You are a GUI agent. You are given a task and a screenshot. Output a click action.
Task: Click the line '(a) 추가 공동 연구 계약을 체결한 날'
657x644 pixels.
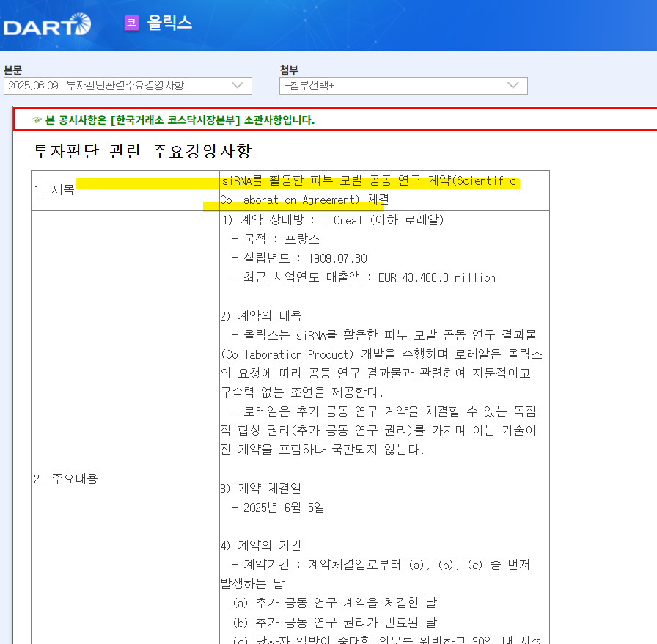pyautogui.click(x=335, y=603)
